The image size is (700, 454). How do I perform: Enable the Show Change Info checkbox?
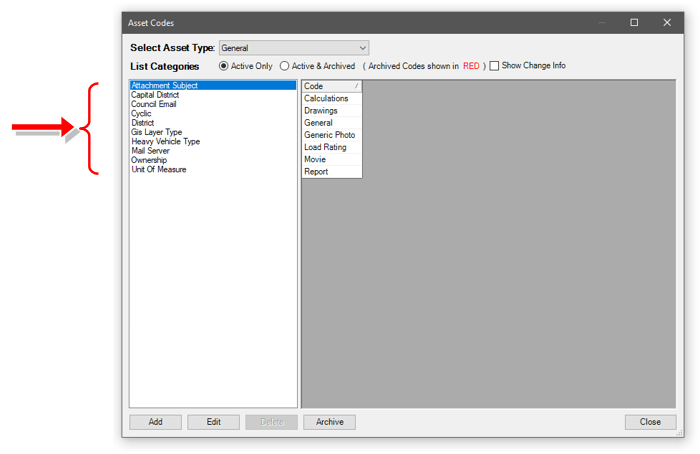pos(494,66)
